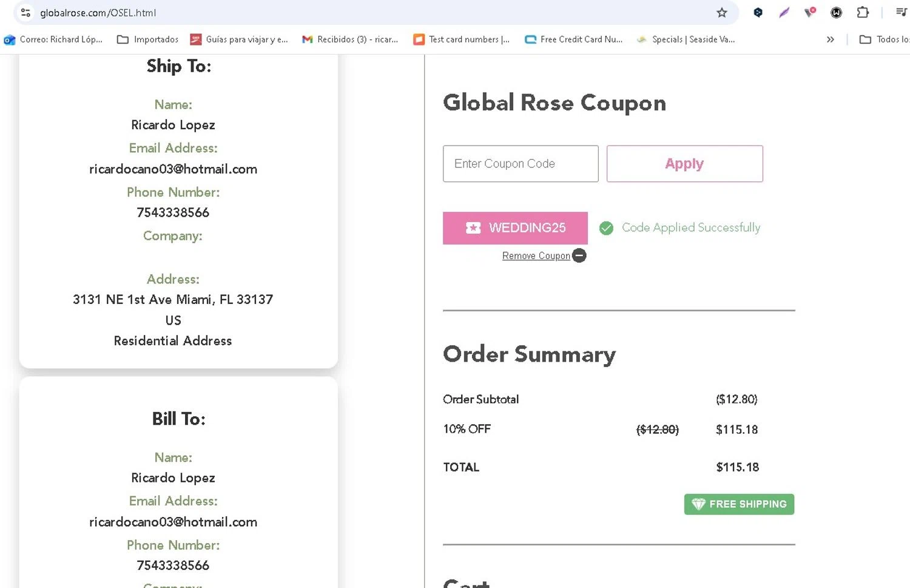Click the pink WEDDING25 coupon tag

tap(515, 228)
